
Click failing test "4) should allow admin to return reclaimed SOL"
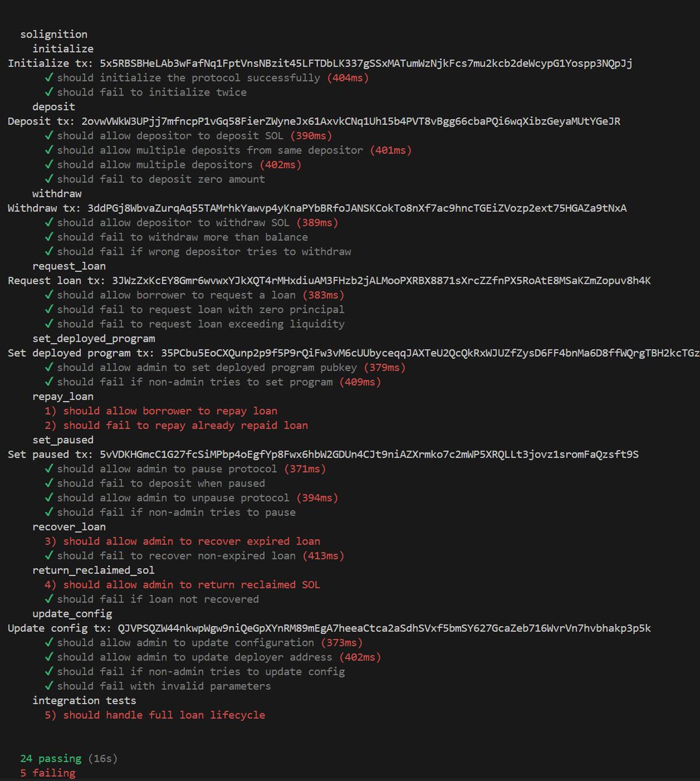tap(183, 584)
